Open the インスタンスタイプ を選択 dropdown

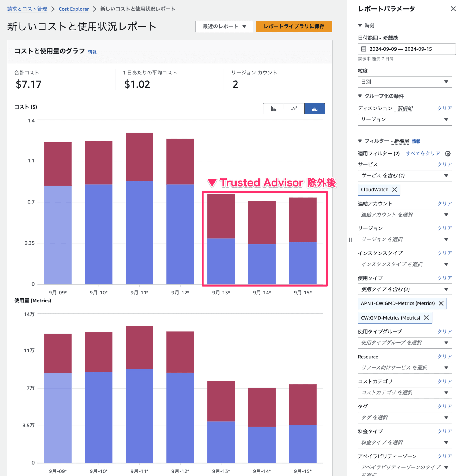405,264
